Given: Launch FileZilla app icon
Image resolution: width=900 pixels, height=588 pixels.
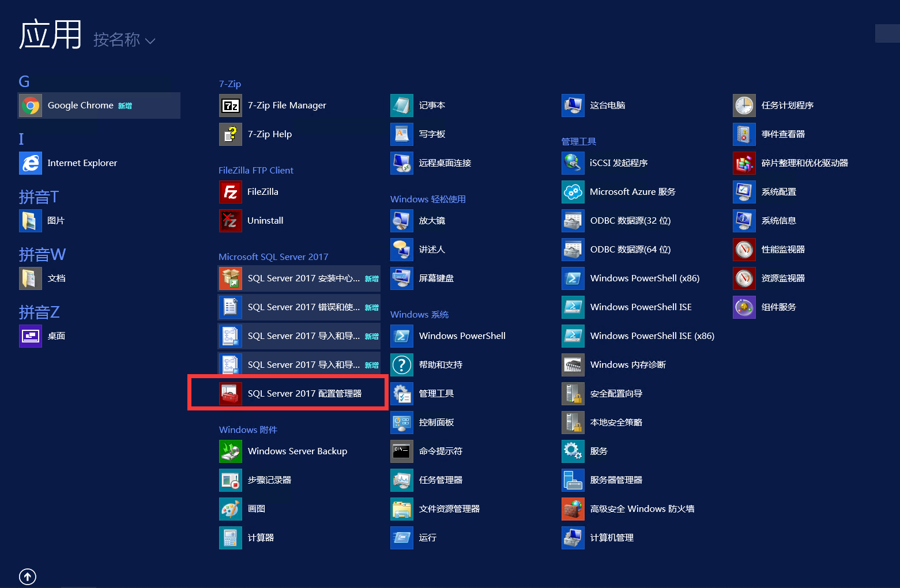Looking at the screenshot, I should [231, 192].
